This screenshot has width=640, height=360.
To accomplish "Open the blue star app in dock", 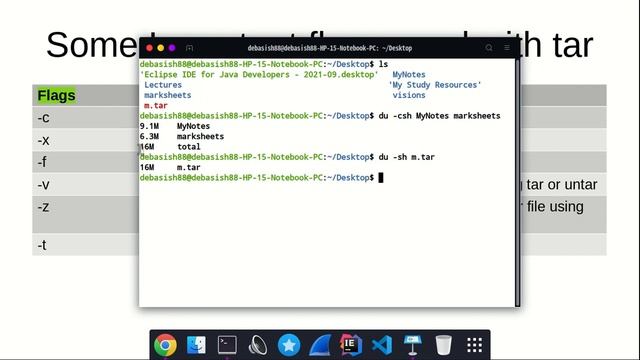I will point(289,345).
